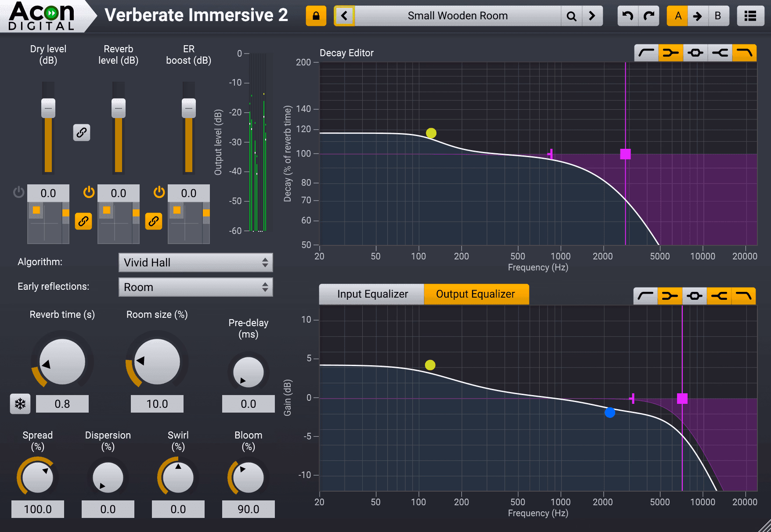The image size is (771, 532).
Task: Toggle Equalizer low shelf band
Action: pyautogui.click(x=670, y=296)
